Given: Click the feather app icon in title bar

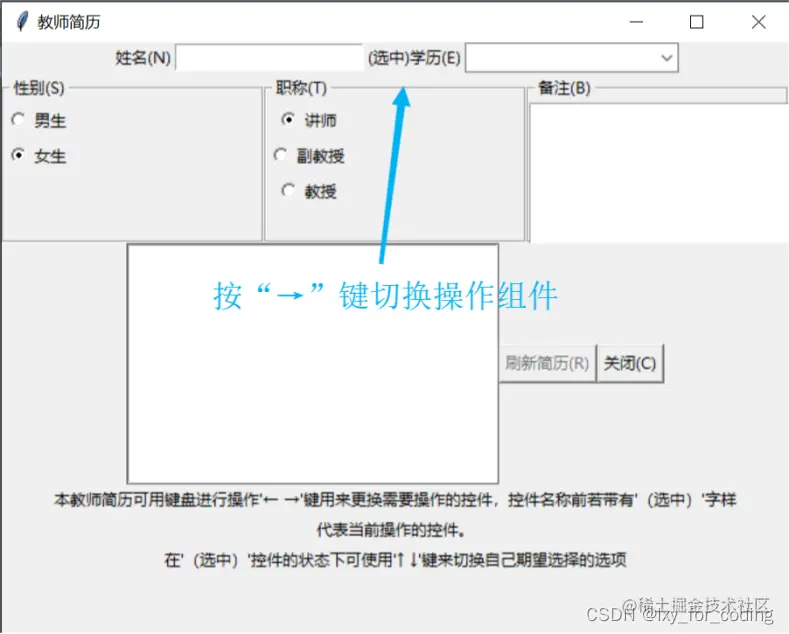Looking at the screenshot, I should pyautogui.click(x=22, y=22).
